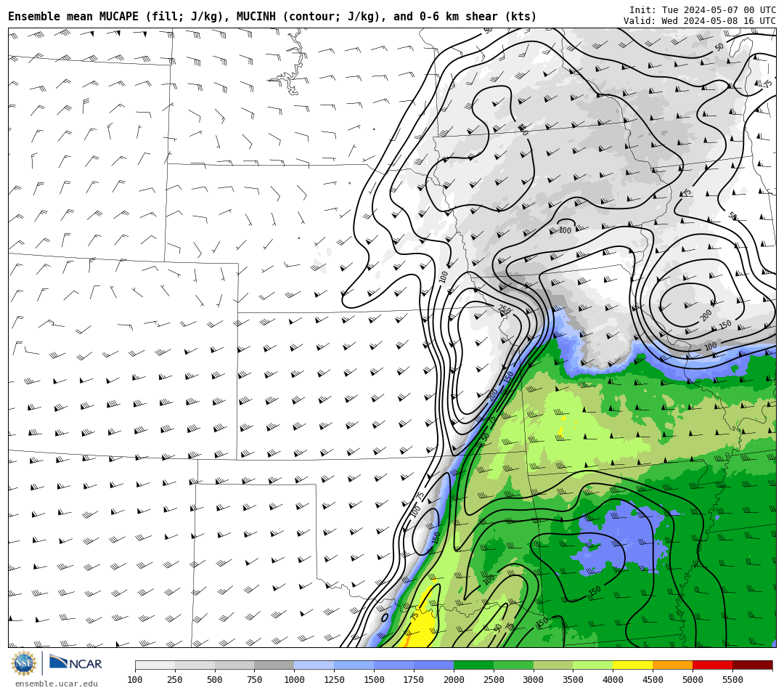Image resolution: width=784 pixels, height=693 pixels.
Task: Pick the dark green 2000–2500 legend swatch
Action: [473, 665]
